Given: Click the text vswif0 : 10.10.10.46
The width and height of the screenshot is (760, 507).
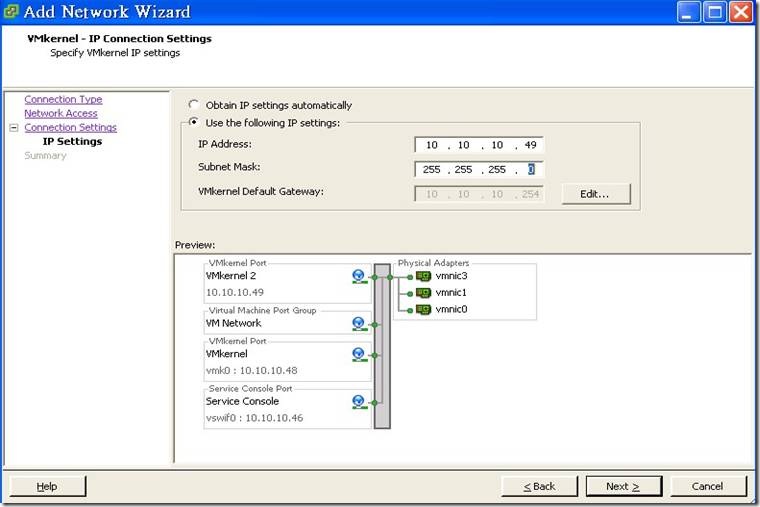Looking at the screenshot, I should point(254,418).
